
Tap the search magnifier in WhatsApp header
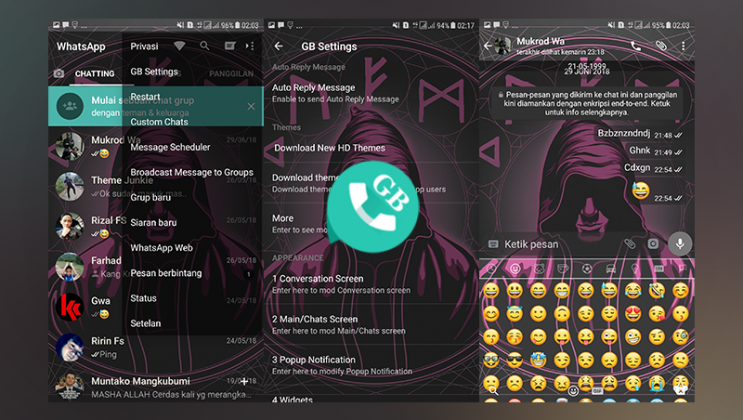click(x=204, y=46)
